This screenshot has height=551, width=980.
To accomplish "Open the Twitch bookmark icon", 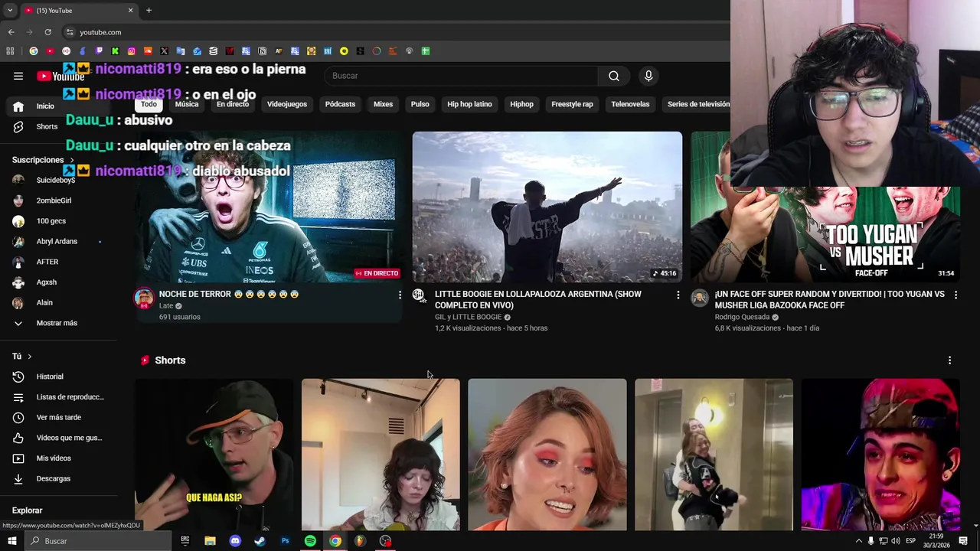I will [x=99, y=51].
